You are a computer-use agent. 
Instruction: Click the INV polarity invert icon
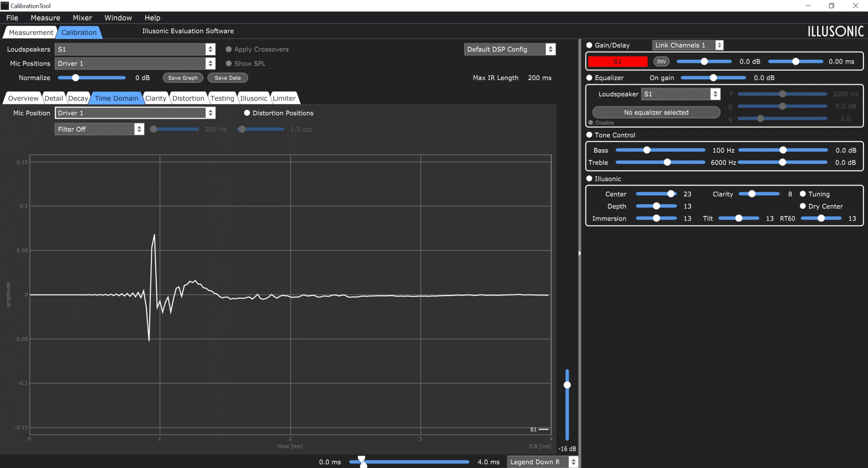coord(661,61)
